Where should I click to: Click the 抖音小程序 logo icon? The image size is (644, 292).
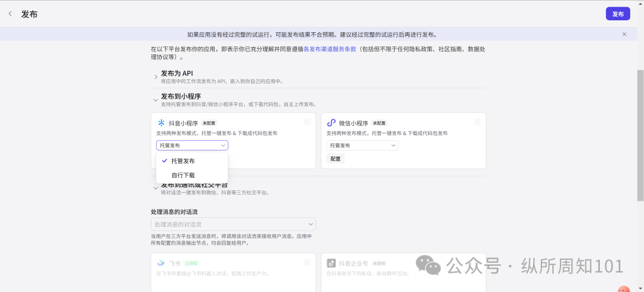point(162,123)
